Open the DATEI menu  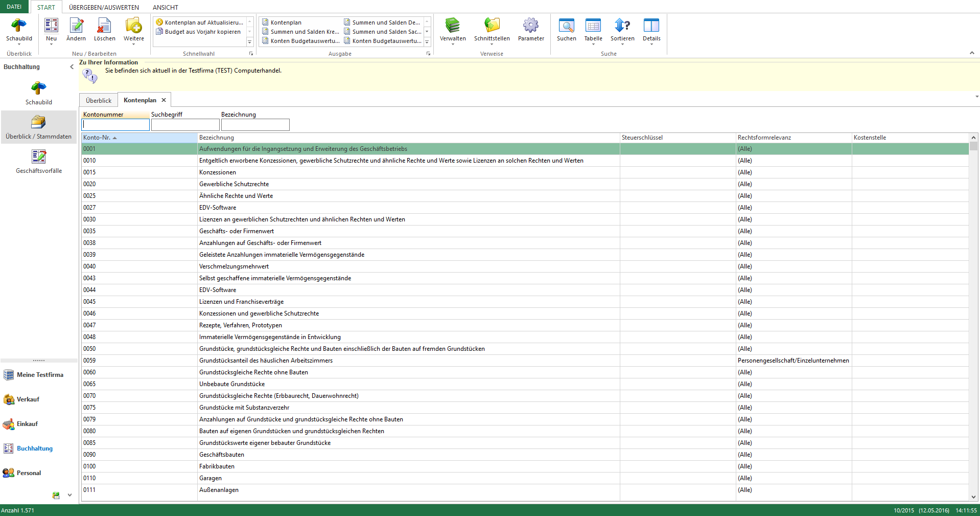click(14, 7)
